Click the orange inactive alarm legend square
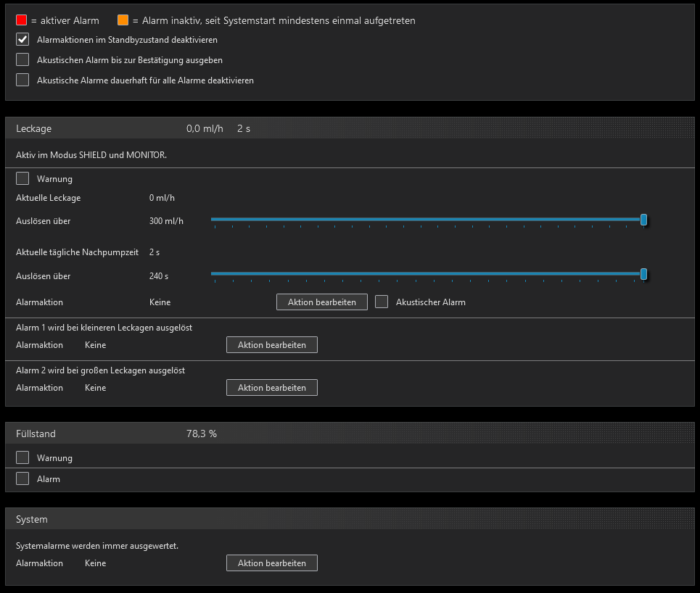The height and width of the screenshot is (593, 700). 123,20
